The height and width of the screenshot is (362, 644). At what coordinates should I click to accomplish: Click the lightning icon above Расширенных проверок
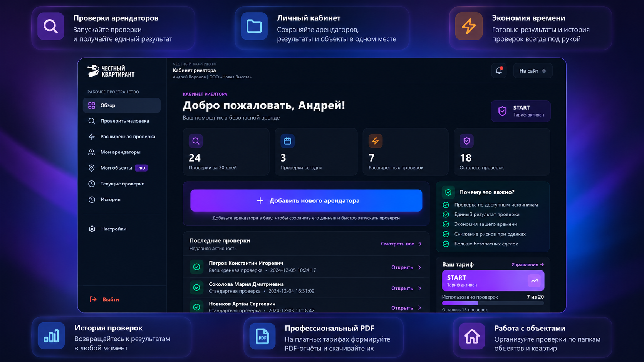[x=376, y=141]
